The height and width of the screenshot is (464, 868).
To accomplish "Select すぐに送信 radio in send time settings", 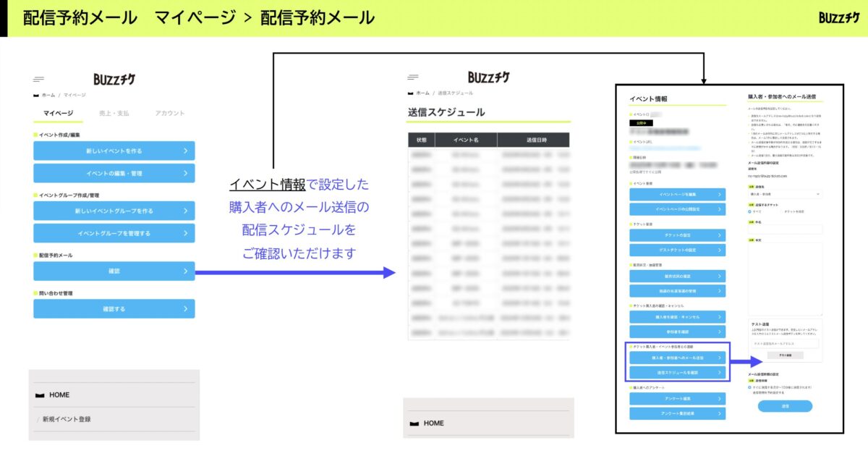I will pyautogui.click(x=750, y=387).
